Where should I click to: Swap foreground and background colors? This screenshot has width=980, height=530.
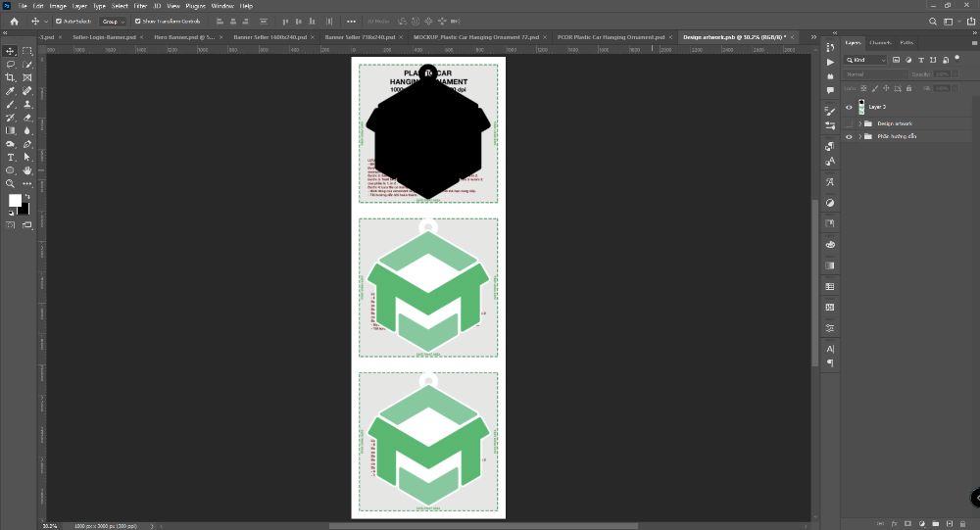pos(26,196)
